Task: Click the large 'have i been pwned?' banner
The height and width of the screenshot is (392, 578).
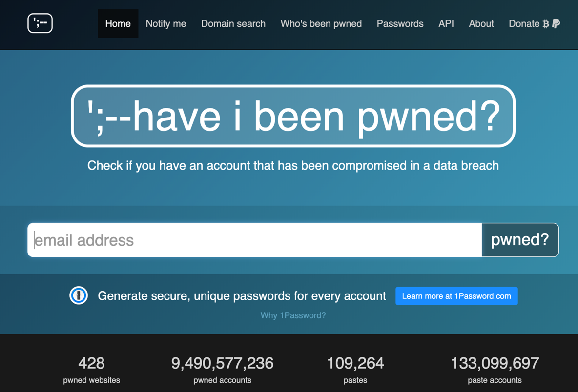Action: (x=293, y=116)
